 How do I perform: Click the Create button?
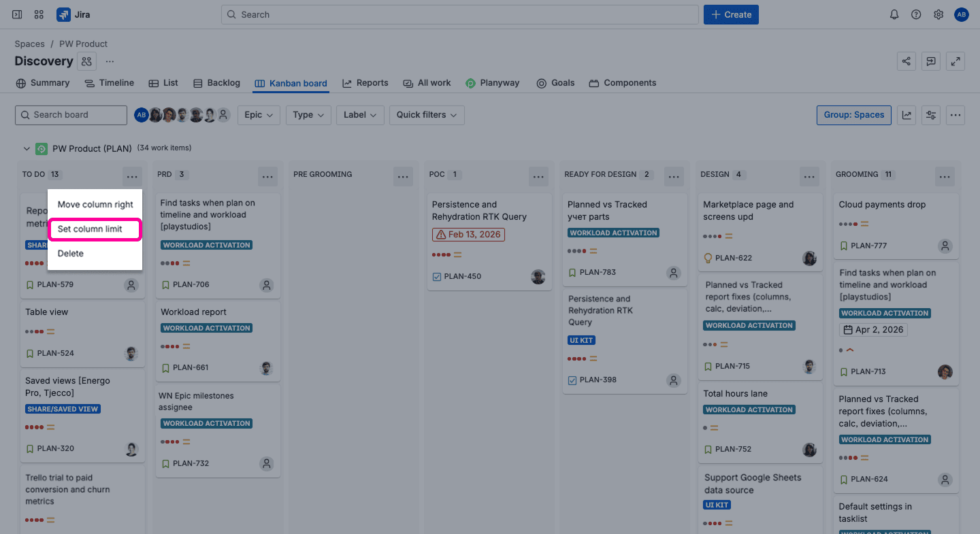[x=731, y=14]
